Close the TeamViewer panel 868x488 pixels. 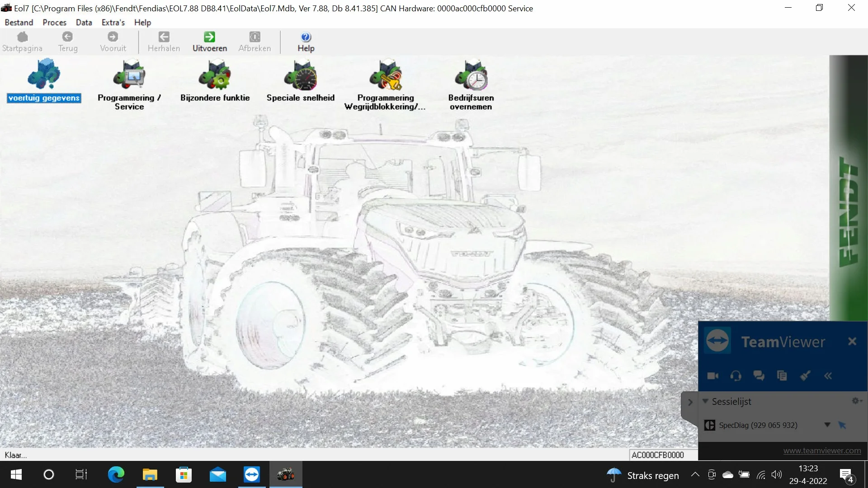click(852, 342)
